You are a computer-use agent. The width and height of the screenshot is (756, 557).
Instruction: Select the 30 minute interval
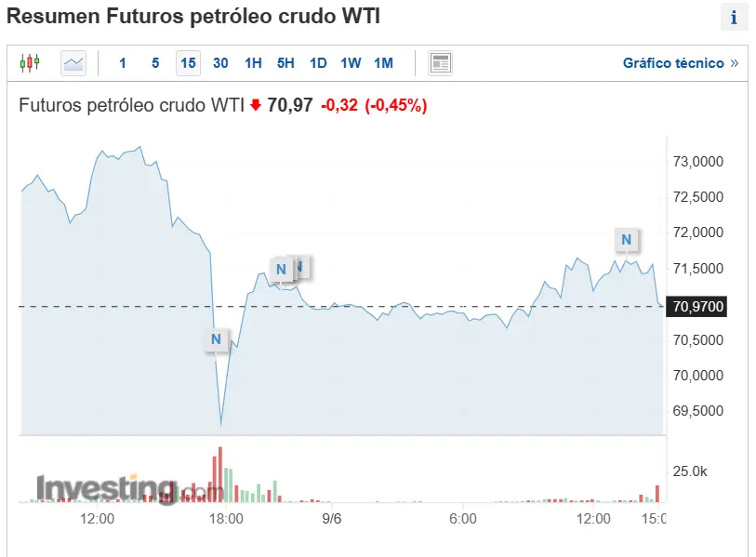(220, 63)
